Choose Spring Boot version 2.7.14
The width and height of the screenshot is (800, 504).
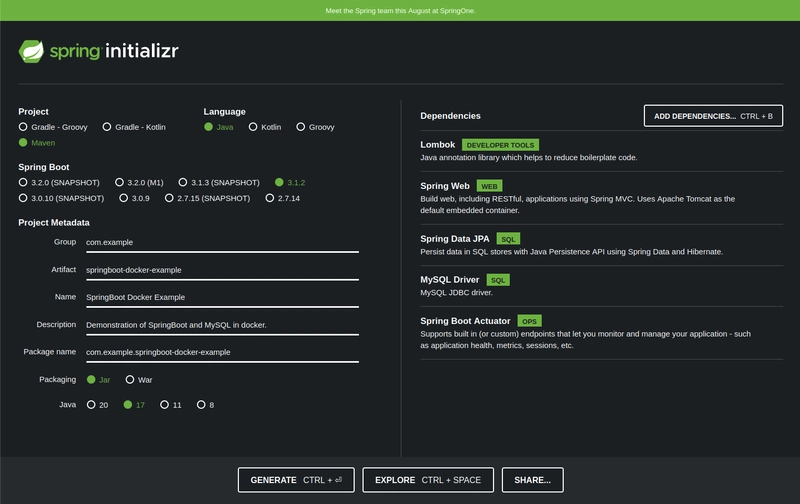pos(283,198)
